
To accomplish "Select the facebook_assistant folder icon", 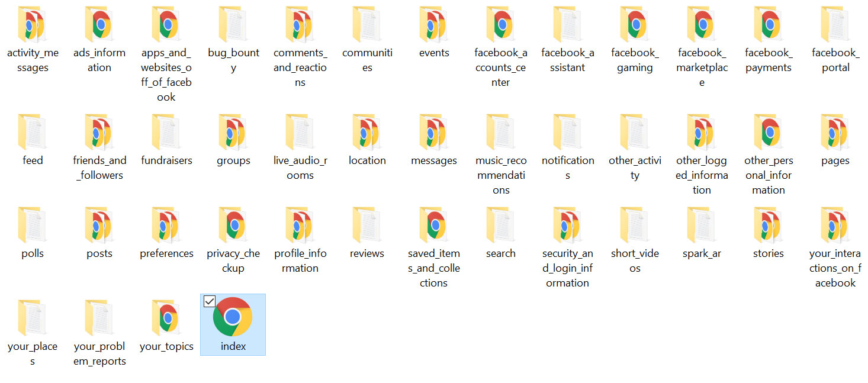I will (x=568, y=24).
